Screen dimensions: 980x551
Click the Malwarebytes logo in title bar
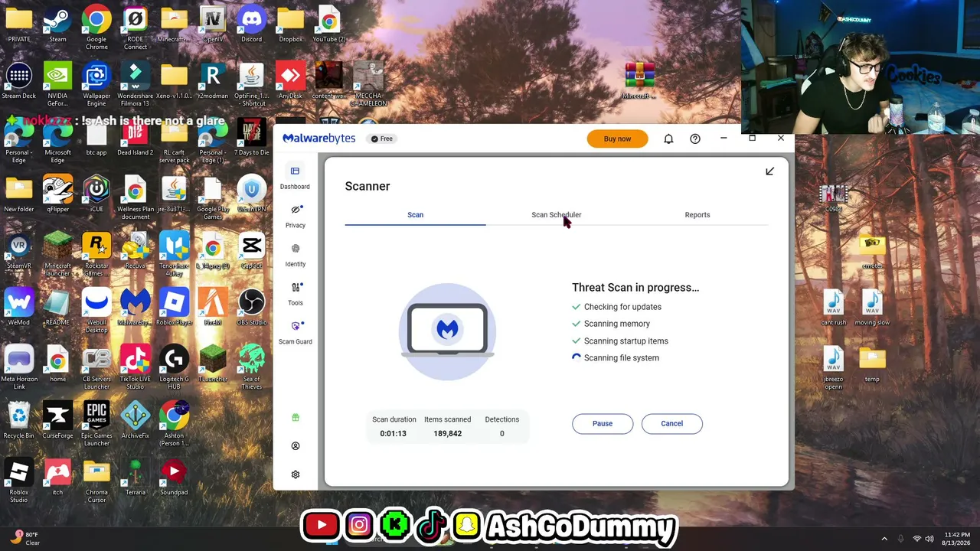tap(319, 139)
